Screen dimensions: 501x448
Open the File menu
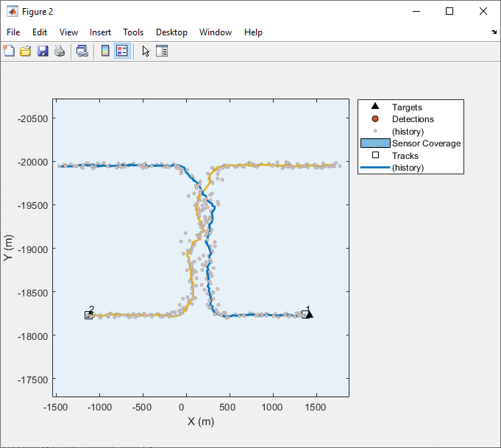13,32
